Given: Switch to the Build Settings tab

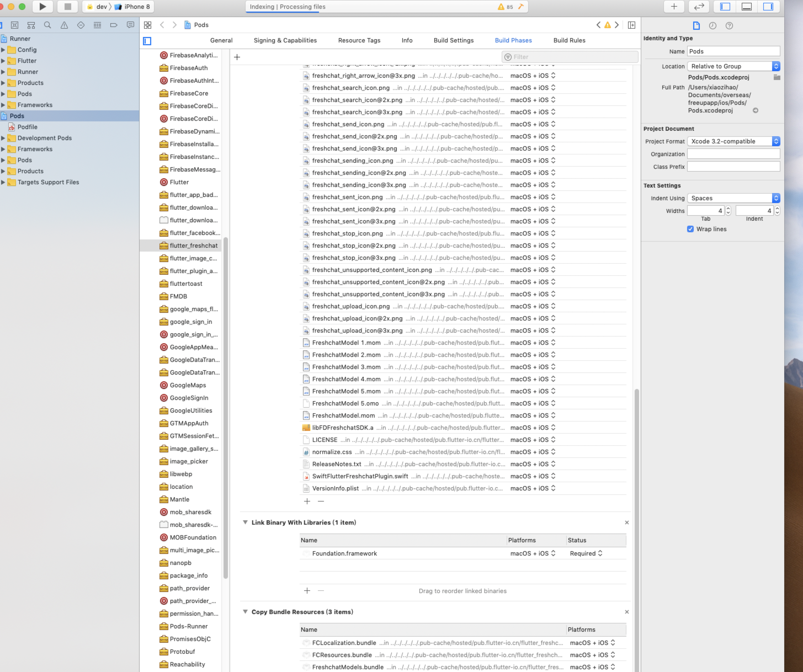Looking at the screenshot, I should pos(453,41).
